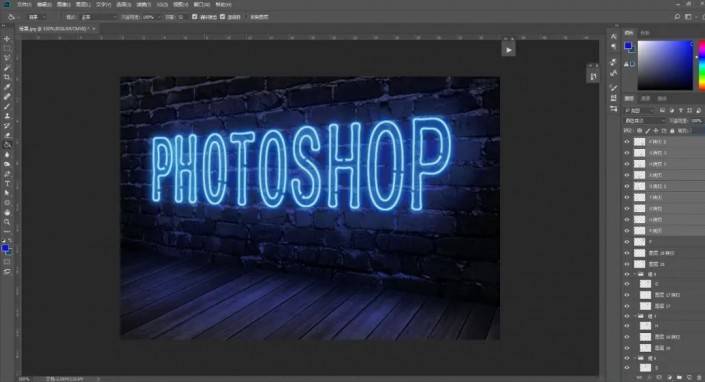Select the Clone Stamp tool

pos(7,116)
